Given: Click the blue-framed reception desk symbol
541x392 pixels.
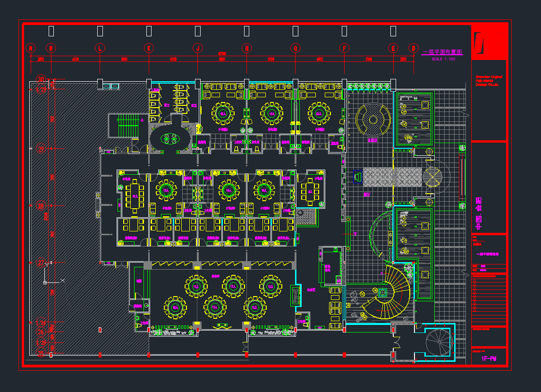Looking at the screenshot, I should (358, 177).
